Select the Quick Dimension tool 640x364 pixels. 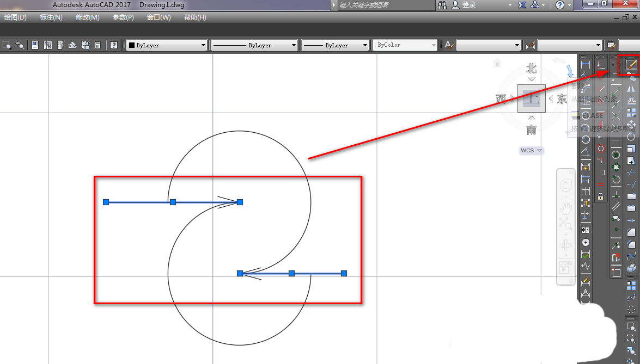click(586, 167)
